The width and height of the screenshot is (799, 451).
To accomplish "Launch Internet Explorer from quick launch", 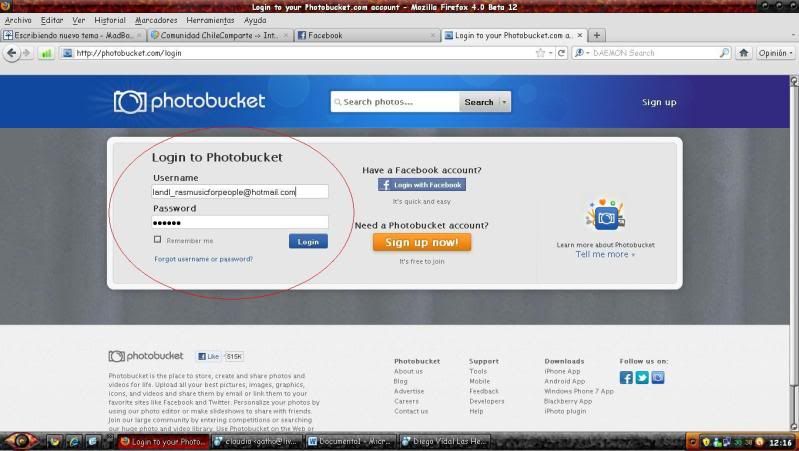I will coord(74,441).
